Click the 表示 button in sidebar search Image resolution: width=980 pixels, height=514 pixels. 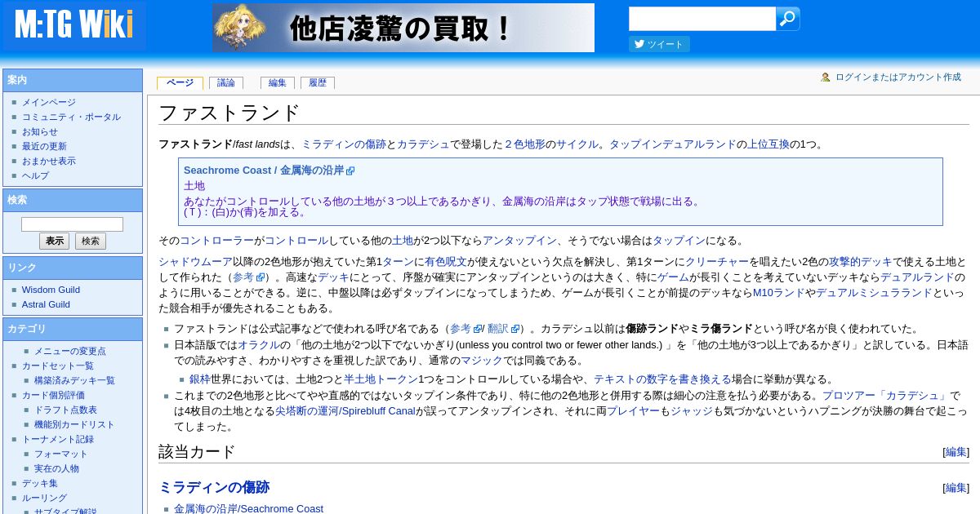(x=54, y=241)
